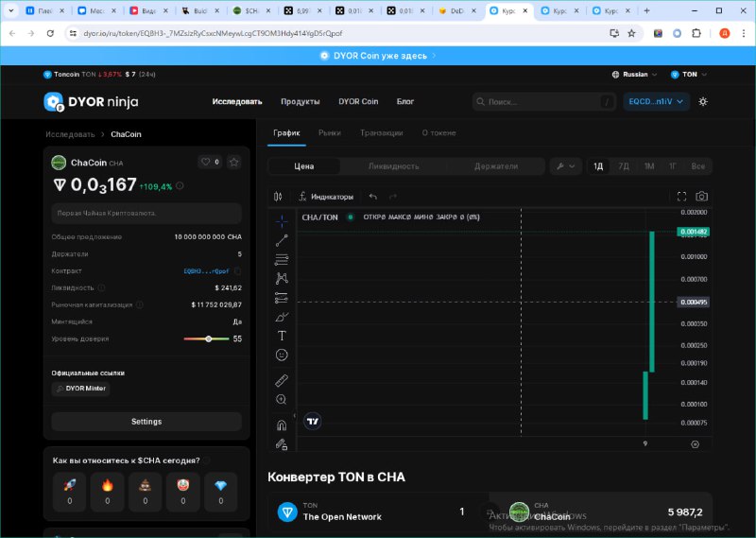Open the EQCD...n1iV wallet dropdown
Image resolution: width=756 pixels, height=538 pixels.
click(656, 102)
